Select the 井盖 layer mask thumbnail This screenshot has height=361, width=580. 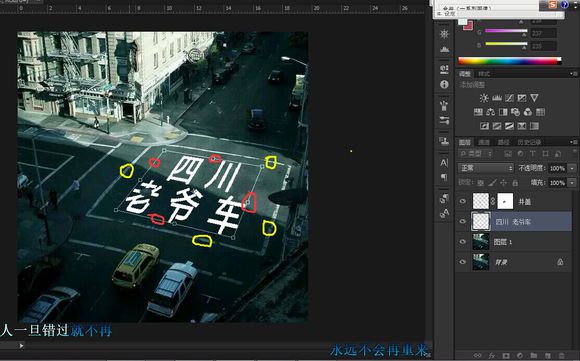click(x=505, y=201)
